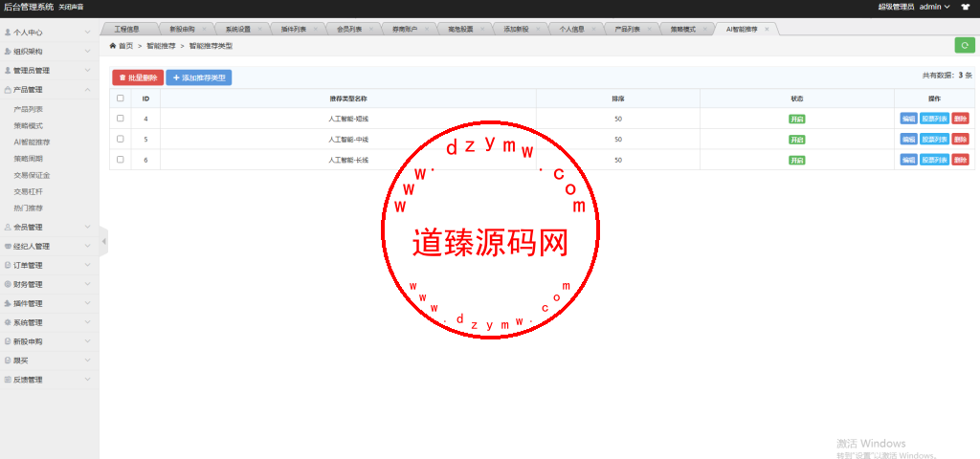The image size is (980, 459).
Task: Expand 会员管理 with its chevron
Action: tap(87, 228)
